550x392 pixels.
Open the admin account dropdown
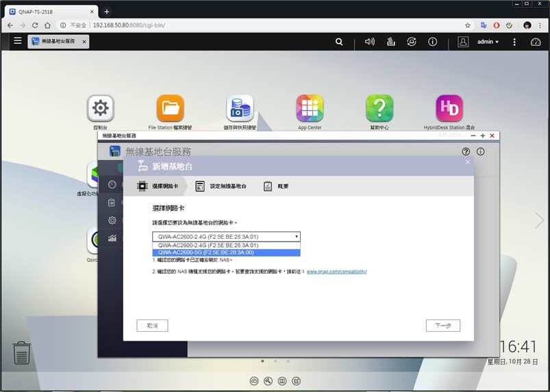488,42
